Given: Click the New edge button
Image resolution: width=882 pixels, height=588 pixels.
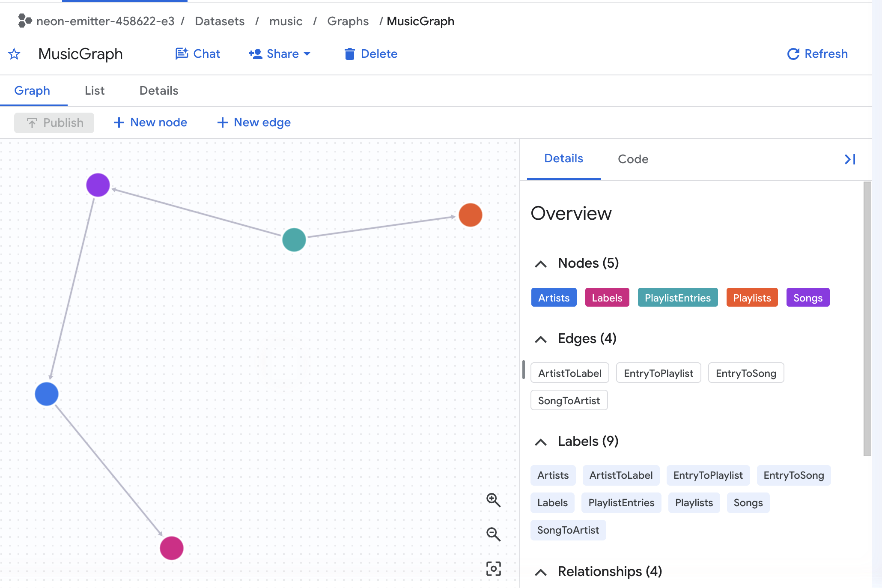Looking at the screenshot, I should (254, 122).
